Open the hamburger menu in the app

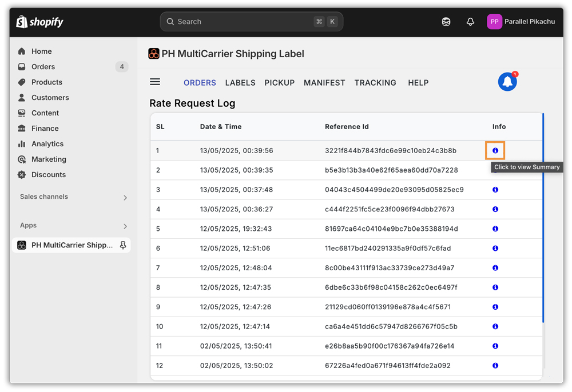[155, 82]
